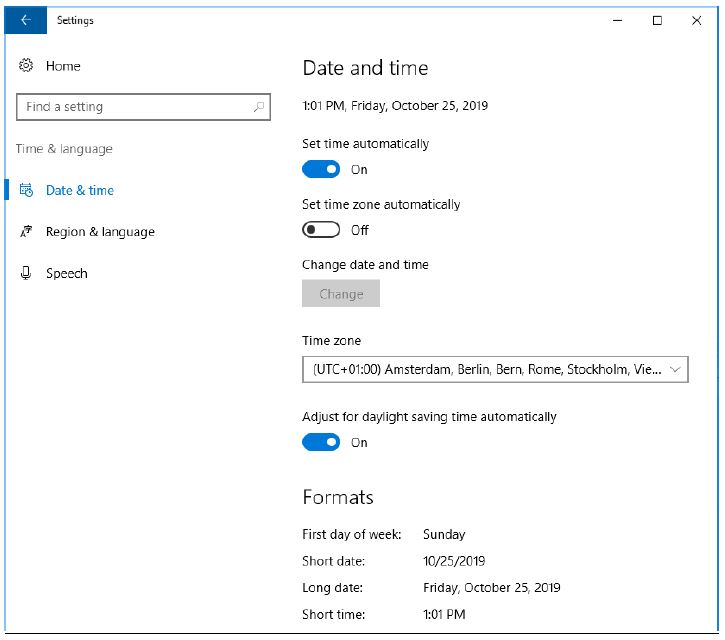Go to Settings Home
725x640 pixels.
(x=63, y=66)
